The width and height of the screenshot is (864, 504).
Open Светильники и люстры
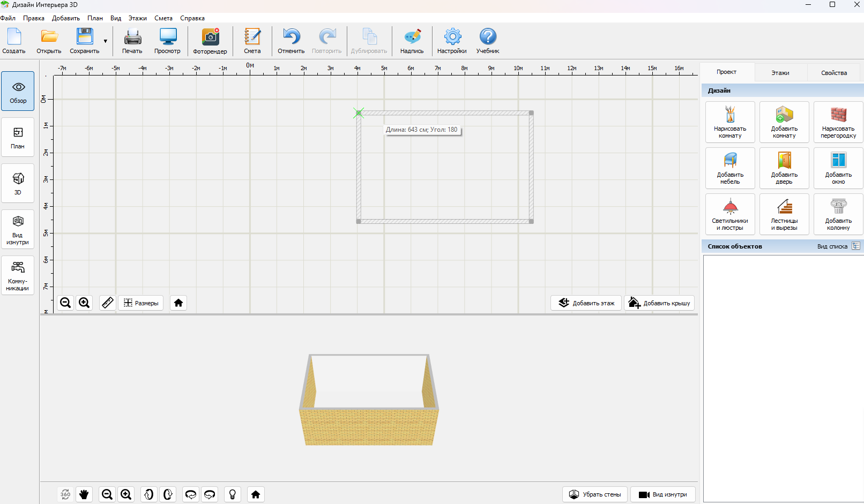[730, 214]
